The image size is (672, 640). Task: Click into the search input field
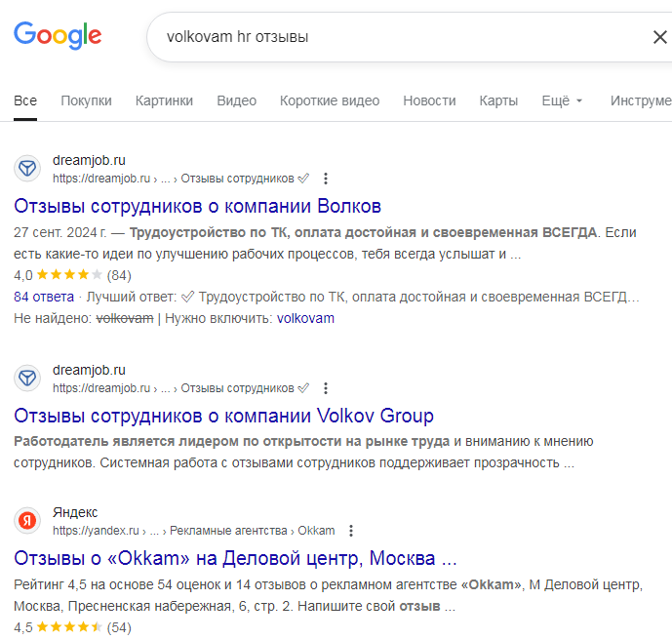click(x=390, y=38)
